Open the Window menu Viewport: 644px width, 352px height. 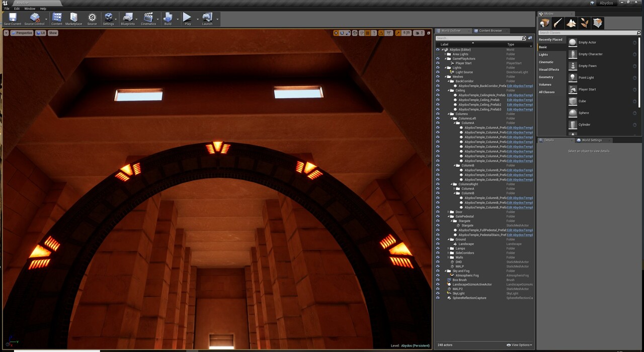30,9
